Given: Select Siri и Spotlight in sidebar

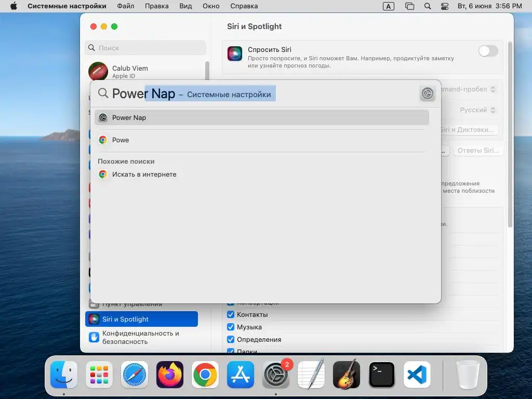Looking at the screenshot, I should (141, 319).
